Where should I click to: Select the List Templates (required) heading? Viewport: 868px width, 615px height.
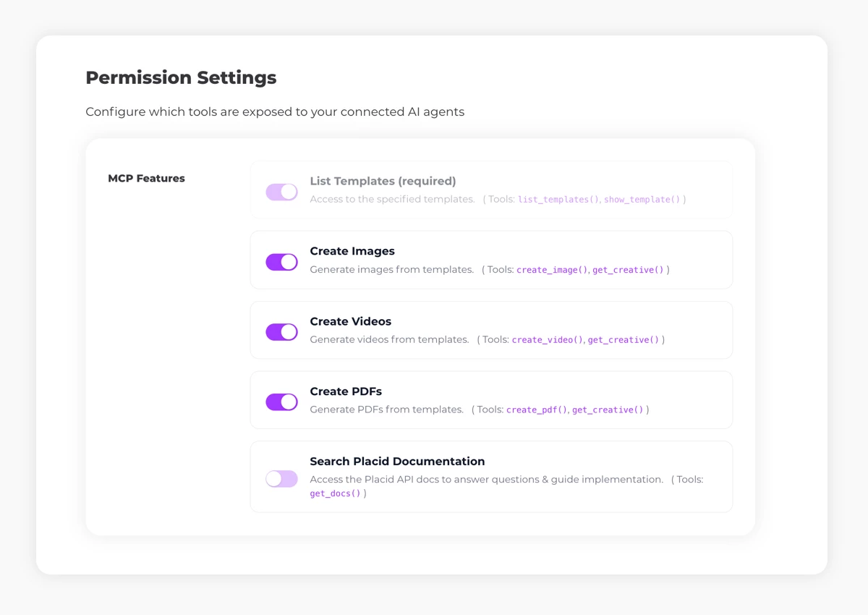click(383, 181)
